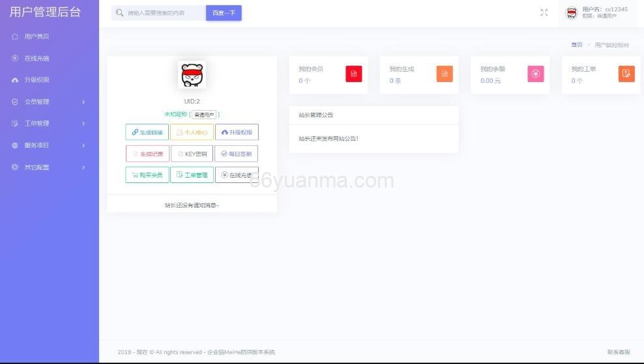Screen dimensions: 644x364
Task: Click the 用户管理后台 title logo
Action: coord(45,12)
